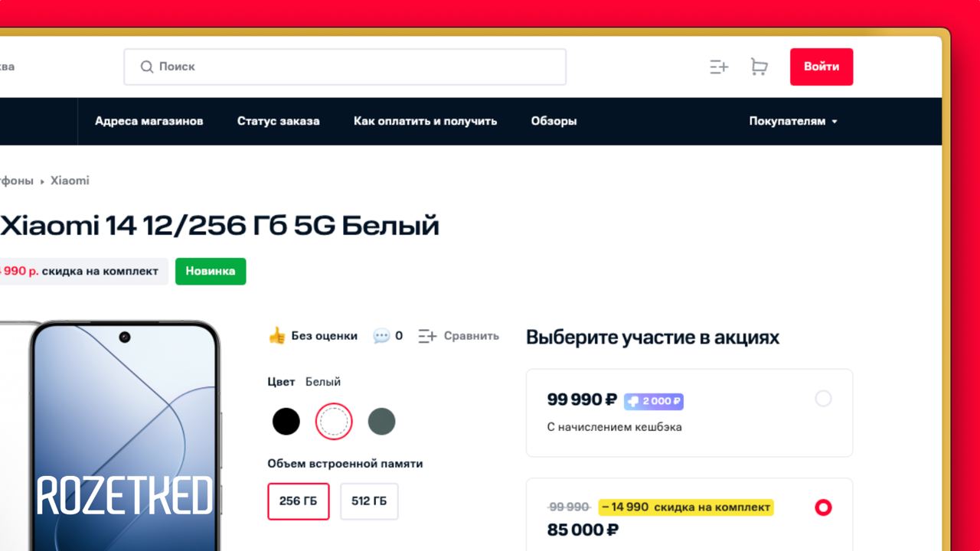980x551 pixels.
Task: Open the comparison list icon in header
Action: coord(719,67)
